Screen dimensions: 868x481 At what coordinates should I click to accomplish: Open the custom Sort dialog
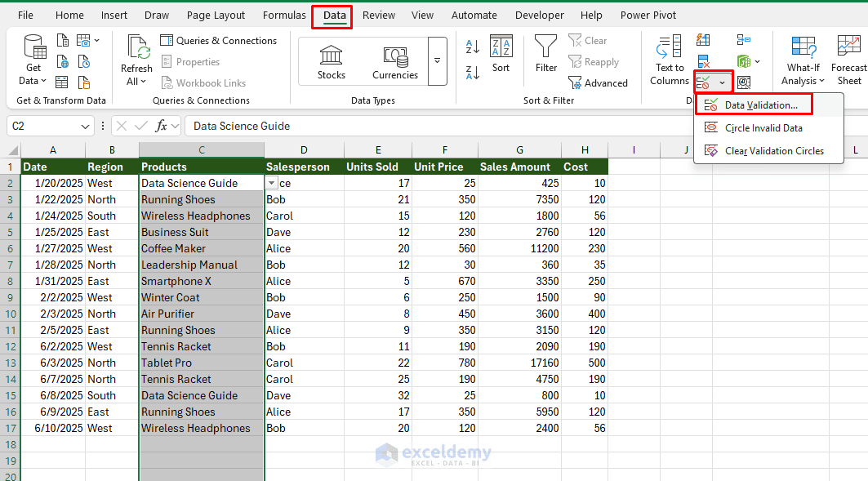(501, 54)
